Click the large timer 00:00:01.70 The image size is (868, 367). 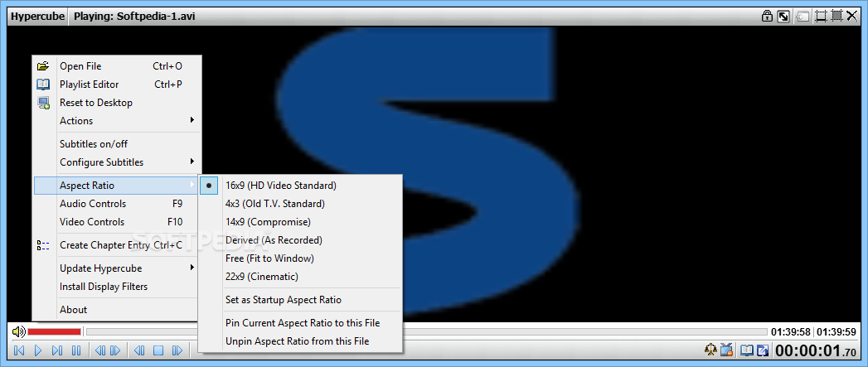(816, 350)
